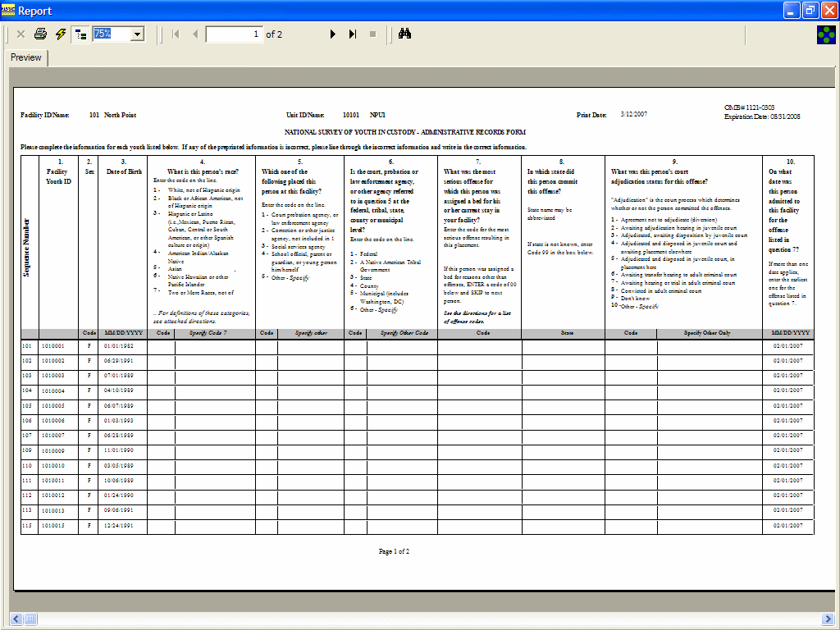Go to the first page arrow
Screen dimensions: 840x630
pyautogui.click(x=176, y=34)
